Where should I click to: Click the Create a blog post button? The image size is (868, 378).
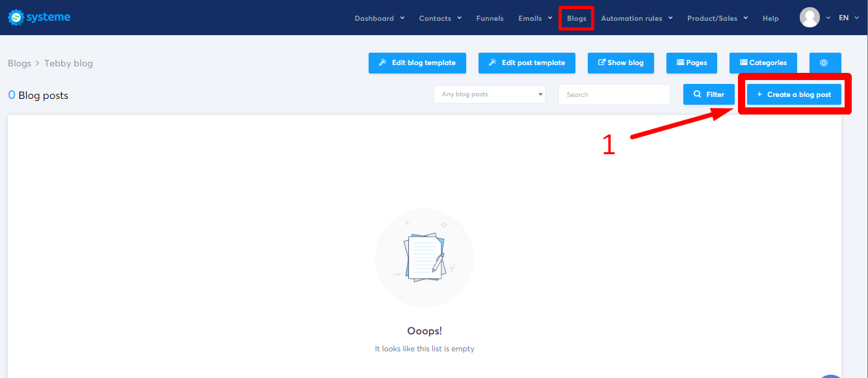click(794, 94)
